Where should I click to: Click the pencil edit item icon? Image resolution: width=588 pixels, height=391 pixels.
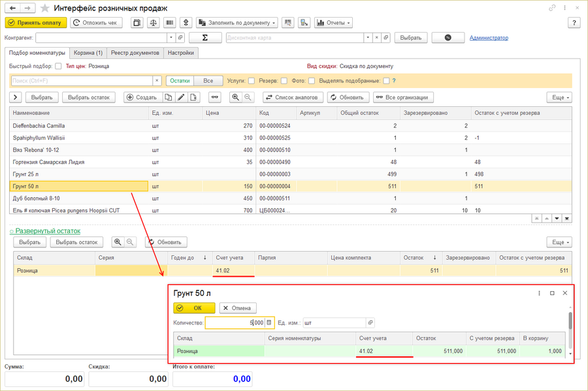(x=180, y=97)
